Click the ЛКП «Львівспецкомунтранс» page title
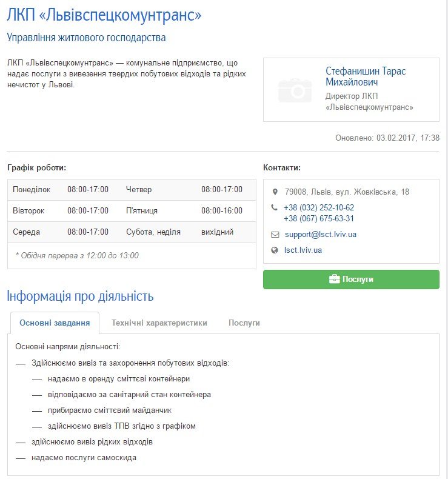This screenshot has width=448, height=479. pyautogui.click(x=104, y=15)
